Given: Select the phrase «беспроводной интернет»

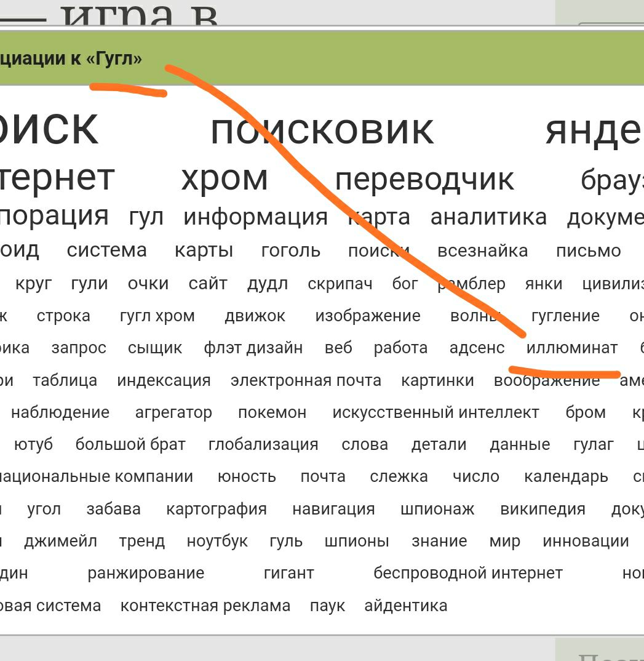Looking at the screenshot, I should [468, 574].
